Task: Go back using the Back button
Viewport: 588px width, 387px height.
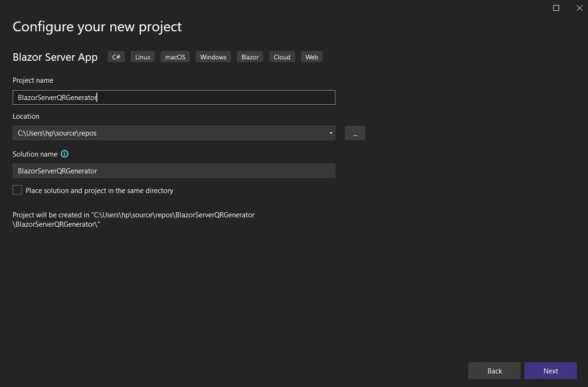Action: [494, 371]
